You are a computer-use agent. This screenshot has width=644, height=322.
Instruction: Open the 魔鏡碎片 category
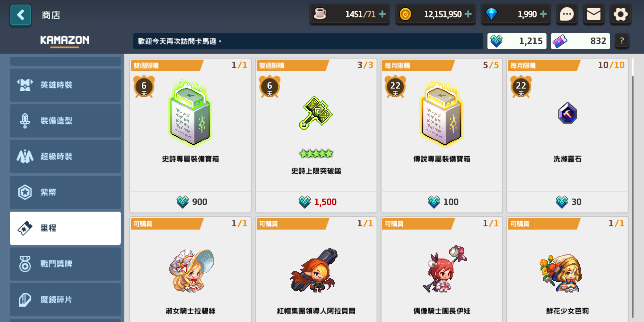[65, 299]
